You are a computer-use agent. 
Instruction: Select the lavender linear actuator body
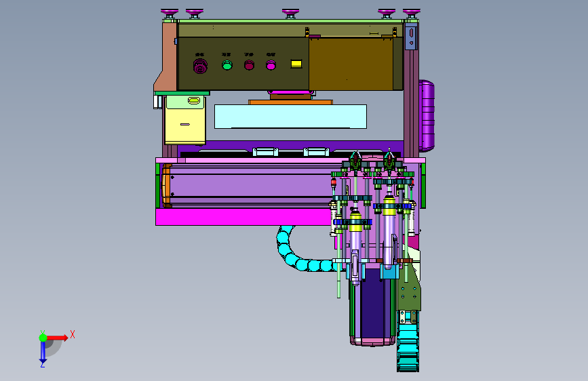coord(251,185)
